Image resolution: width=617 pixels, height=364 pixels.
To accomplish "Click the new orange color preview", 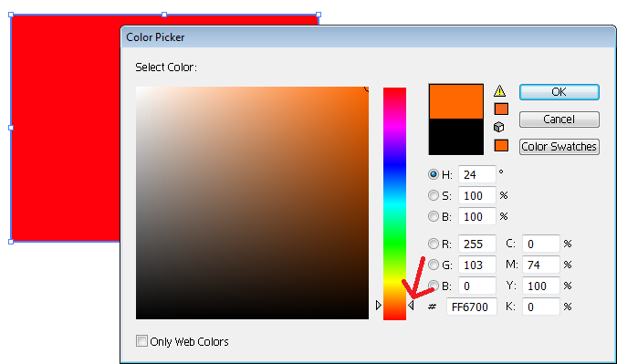I will [456, 101].
